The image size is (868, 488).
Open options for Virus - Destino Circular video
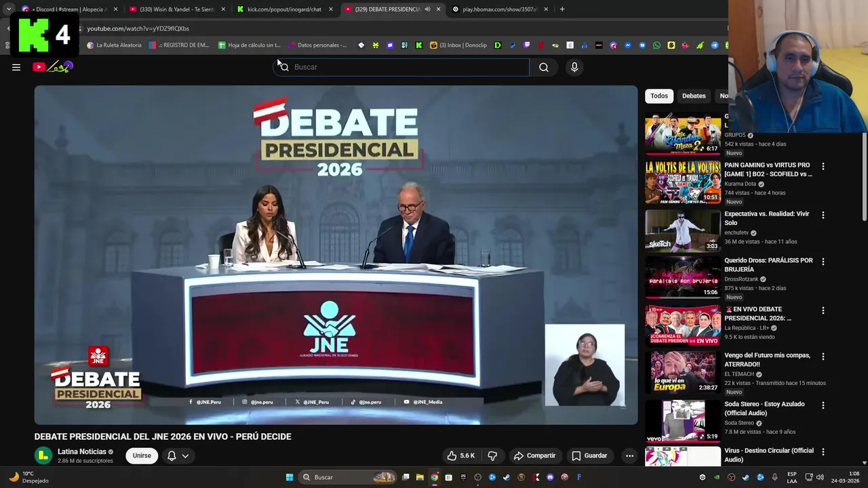[823, 451]
